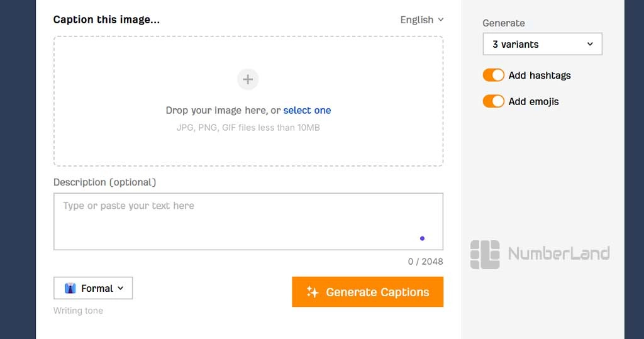Click the purple dot in description box
The width and height of the screenshot is (644, 339).
pos(422,238)
